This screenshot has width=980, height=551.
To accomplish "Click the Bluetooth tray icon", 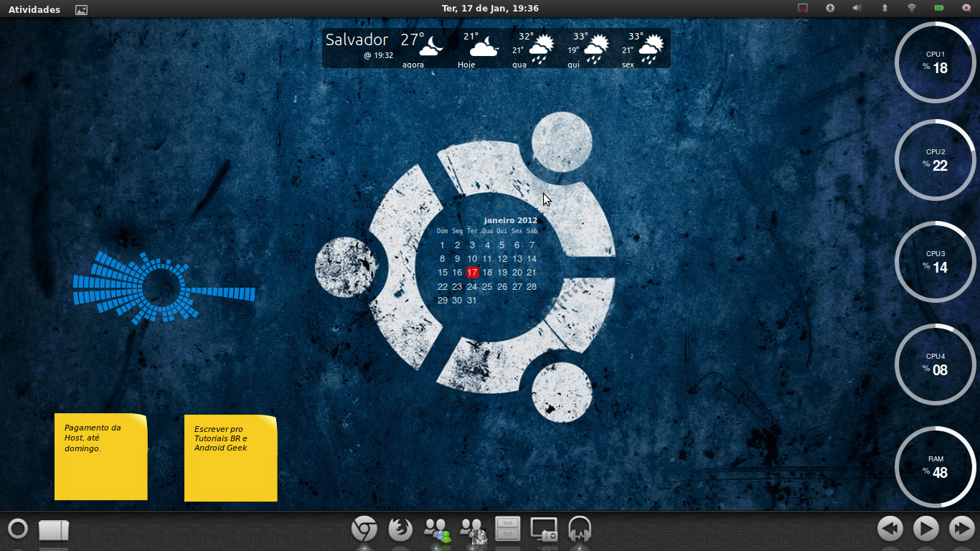I will point(884,9).
